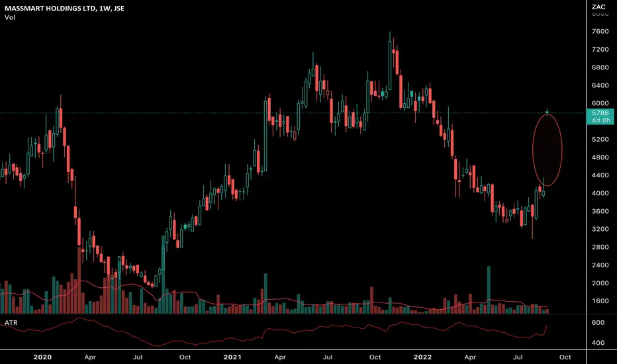Image resolution: width=617 pixels, height=364 pixels.
Task: Click the 4400 price axis label
Action: coord(600,175)
